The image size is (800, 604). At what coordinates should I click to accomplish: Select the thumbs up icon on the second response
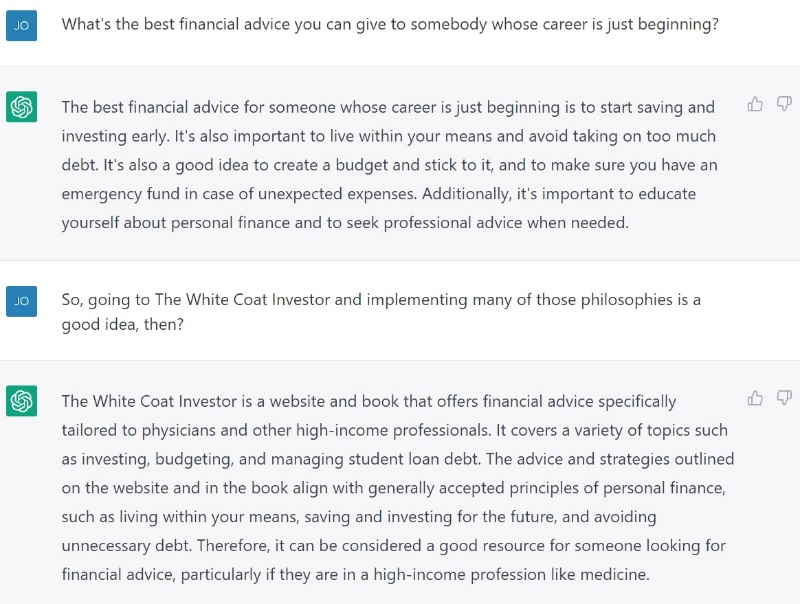click(x=756, y=397)
